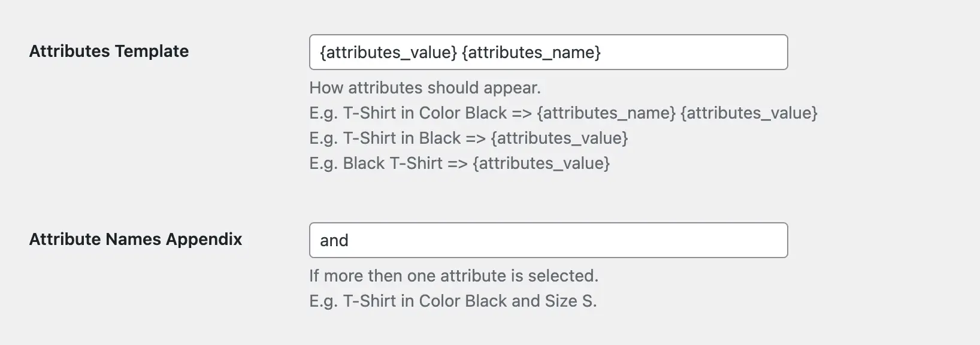
Task: Click the Attributes Template input field
Action: (x=548, y=52)
